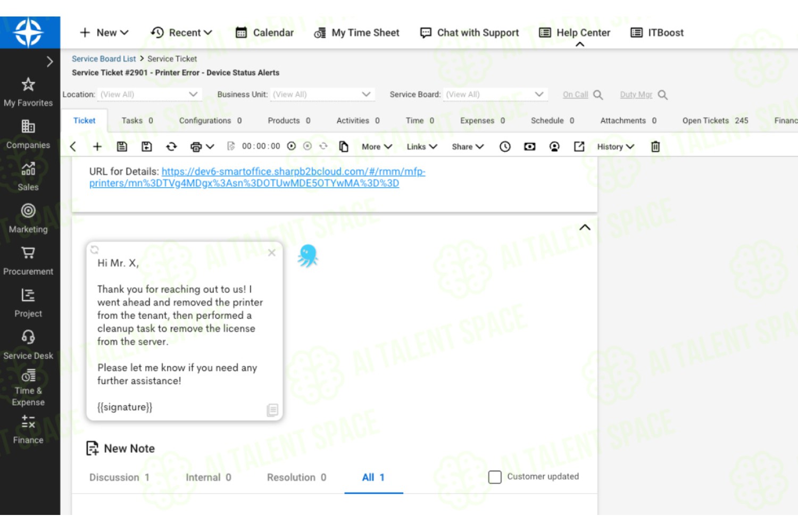Image resolution: width=798 pixels, height=532 pixels.
Task: Expand the History dropdown menu
Action: [x=616, y=147]
